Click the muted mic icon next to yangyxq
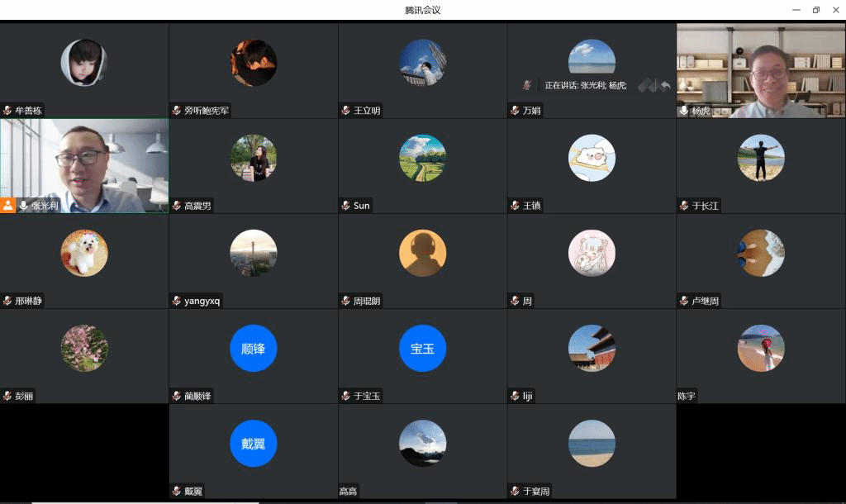 click(177, 301)
